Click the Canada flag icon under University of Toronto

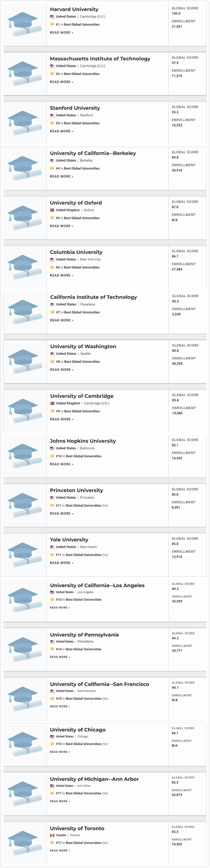(x=52, y=835)
